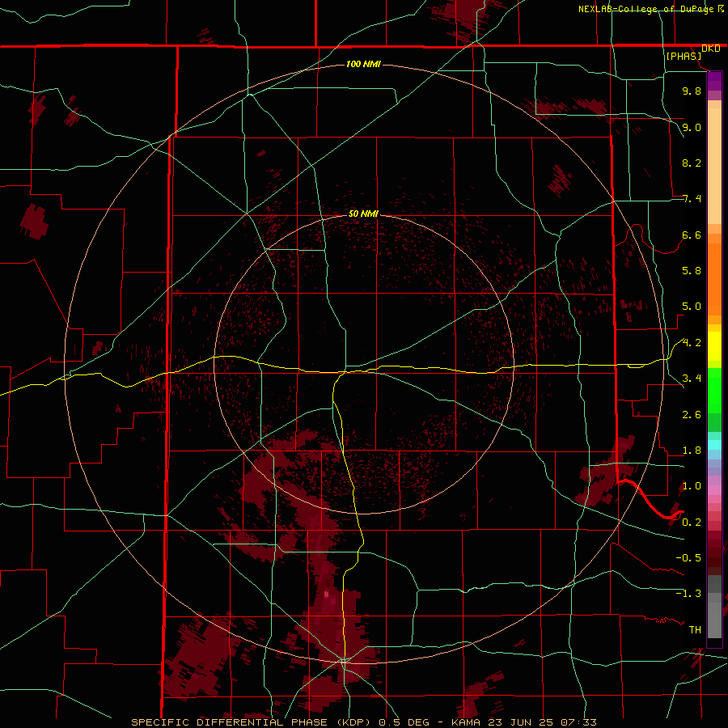
Task: Click the TH threshold label on the scale
Action: [x=695, y=630]
